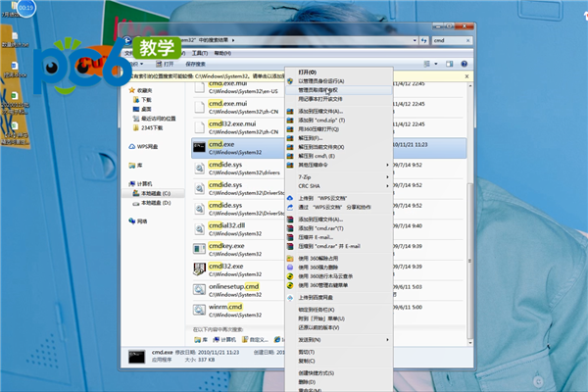Open the address bar history dropdown
The width and height of the screenshot is (588, 392).
point(415,40)
